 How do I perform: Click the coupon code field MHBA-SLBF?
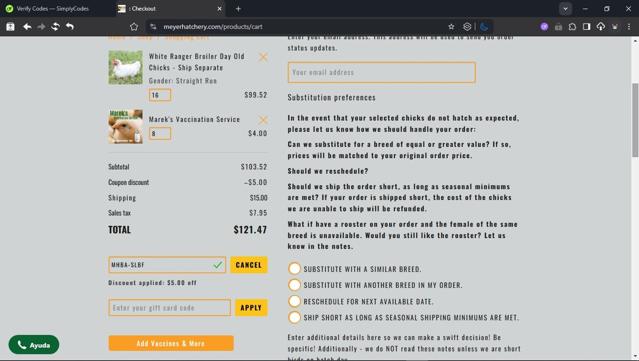[167, 265]
